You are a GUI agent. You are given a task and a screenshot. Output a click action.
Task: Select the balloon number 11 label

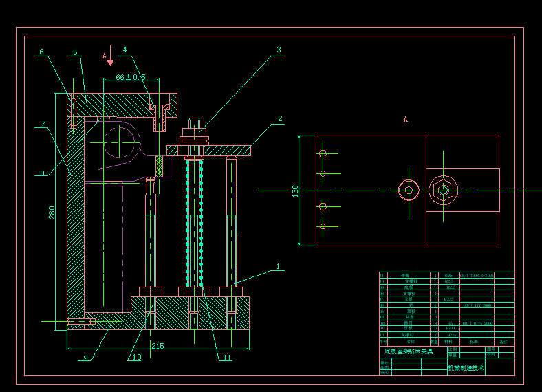point(228,358)
